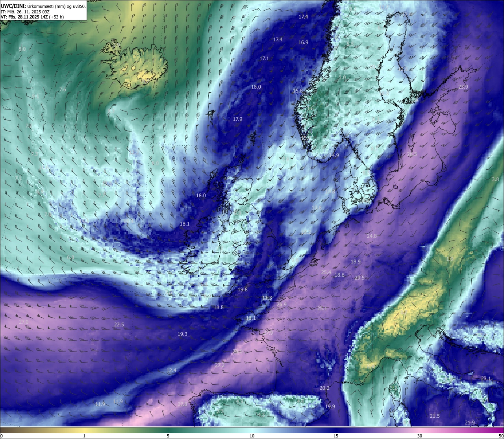504x439 pixels.
Task: Click the 19.3 value label
Action: [182, 334]
